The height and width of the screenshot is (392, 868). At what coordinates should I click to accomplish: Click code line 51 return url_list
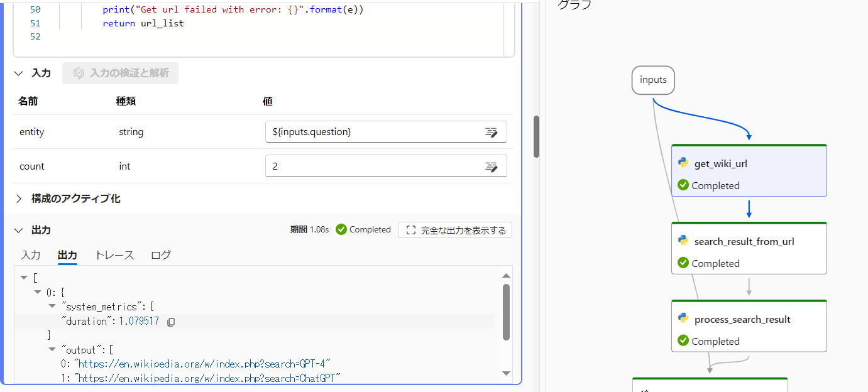click(143, 23)
